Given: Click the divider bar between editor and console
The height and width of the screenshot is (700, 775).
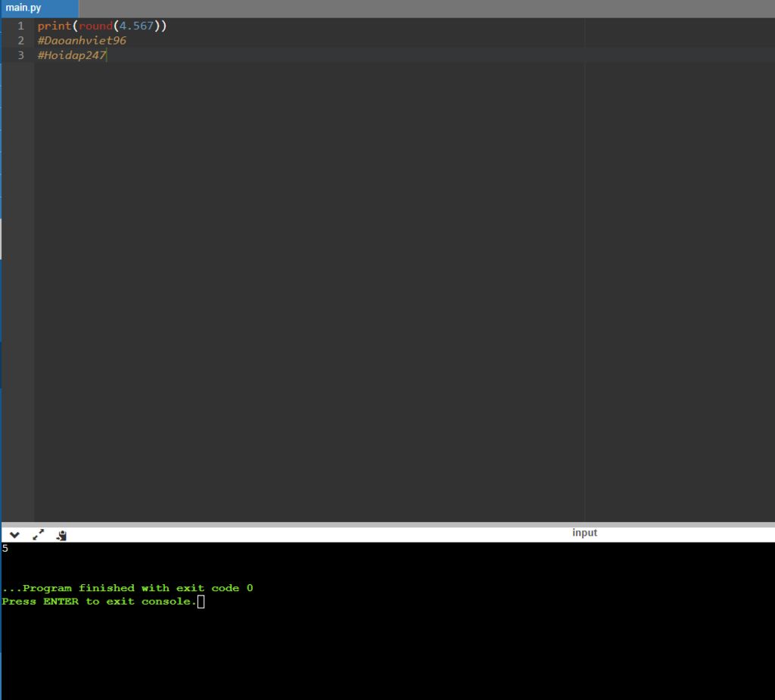Looking at the screenshot, I should point(387,524).
